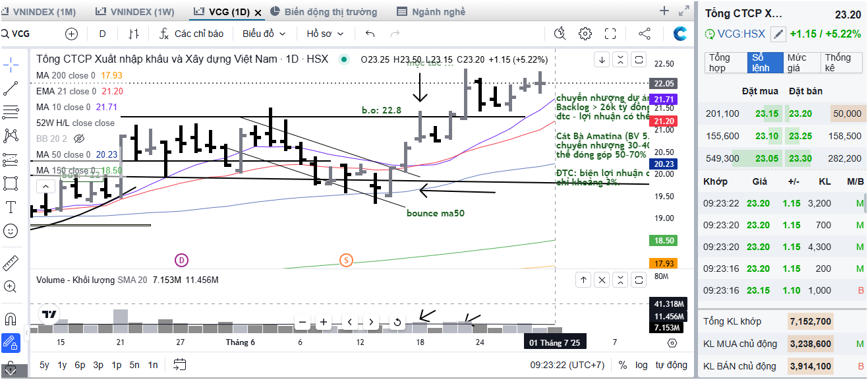Toggle log scale mode
The height and width of the screenshot is (380, 868).
tap(641, 365)
